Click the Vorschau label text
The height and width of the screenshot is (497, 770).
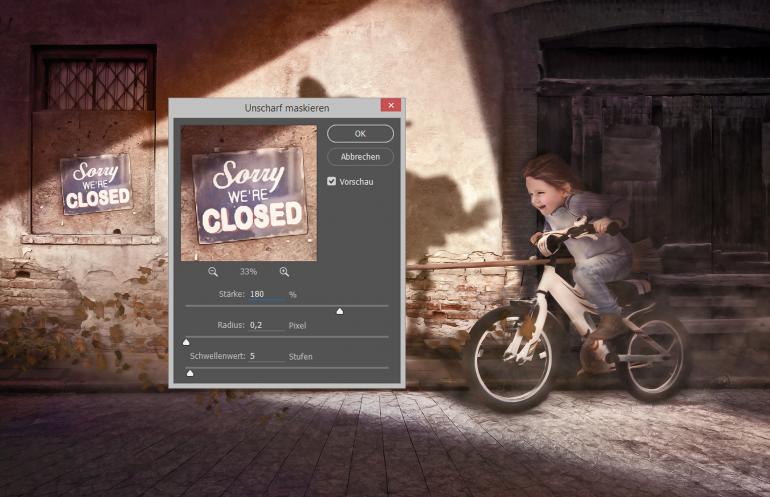click(x=356, y=182)
